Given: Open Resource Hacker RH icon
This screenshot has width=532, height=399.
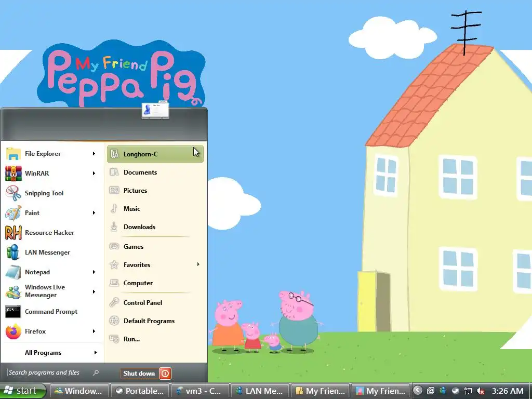Looking at the screenshot, I should tap(13, 233).
